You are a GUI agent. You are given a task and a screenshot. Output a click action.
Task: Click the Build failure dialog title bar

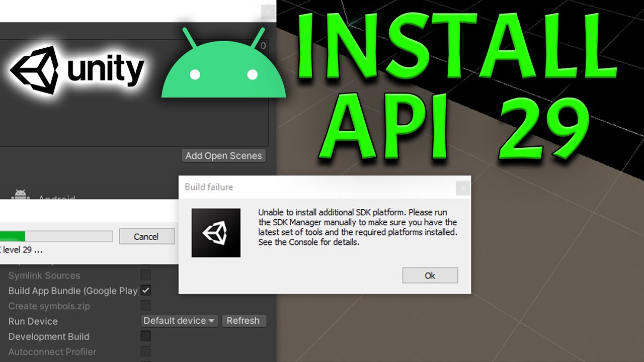point(282,187)
